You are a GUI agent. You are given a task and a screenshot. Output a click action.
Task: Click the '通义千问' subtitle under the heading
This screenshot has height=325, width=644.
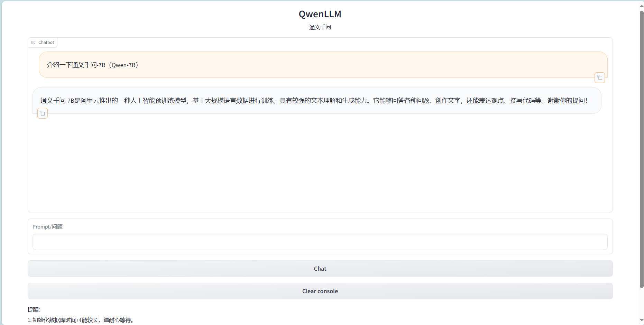(320, 27)
